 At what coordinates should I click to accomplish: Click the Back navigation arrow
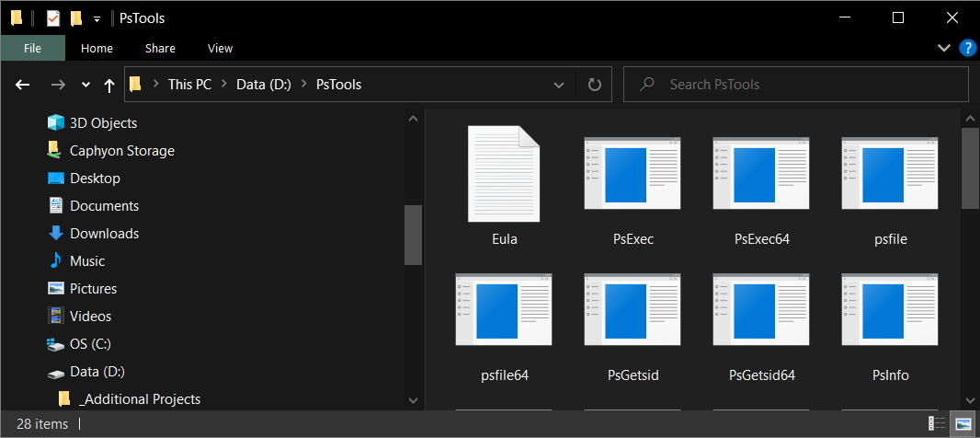(x=23, y=85)
